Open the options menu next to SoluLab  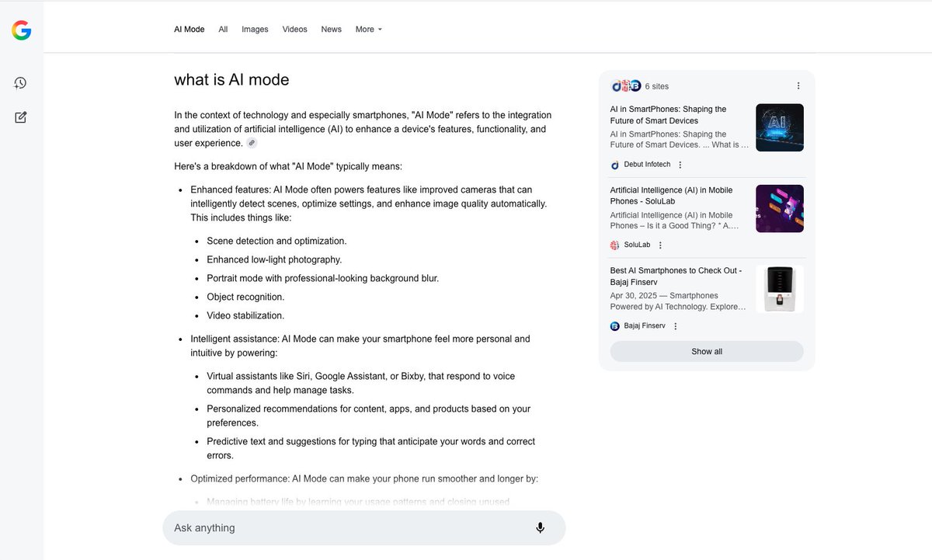click(x=660, y=245)
